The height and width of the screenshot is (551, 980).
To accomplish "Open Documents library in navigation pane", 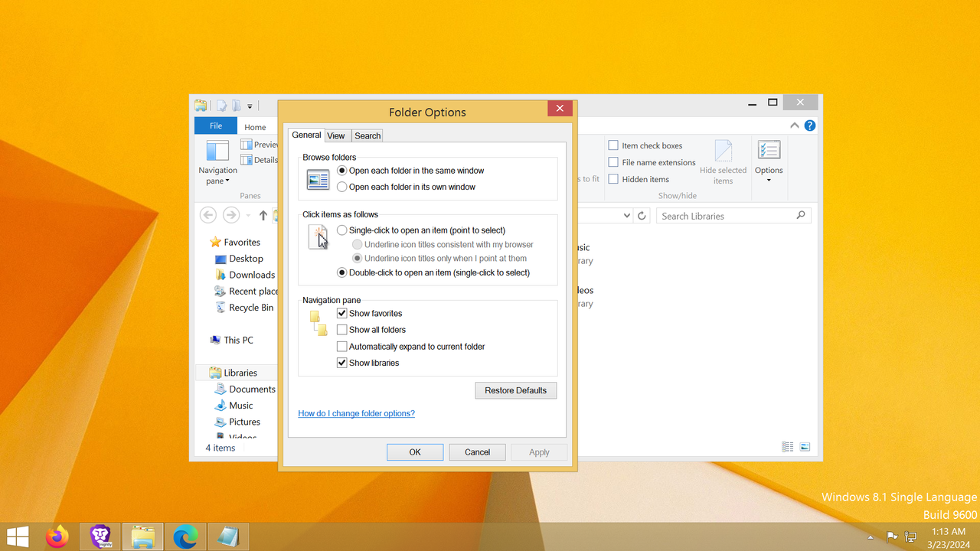I will (252, 389).
